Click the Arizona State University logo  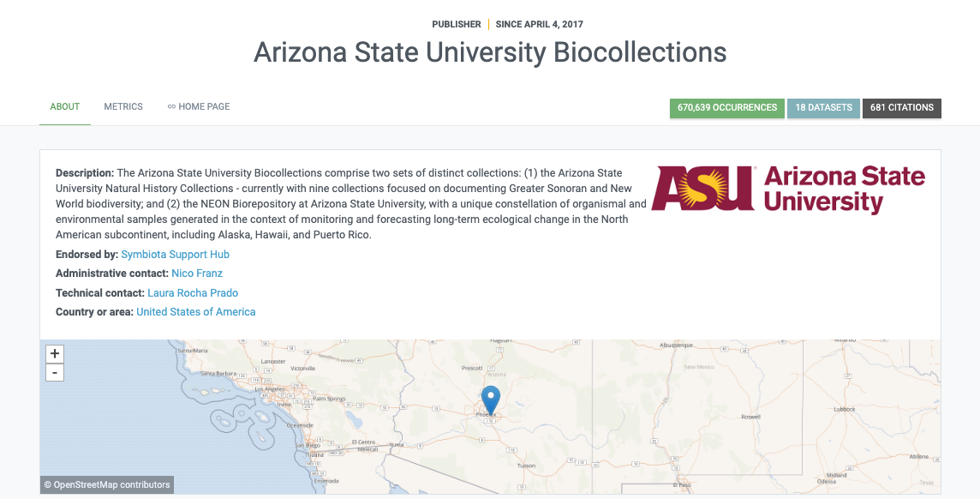[788, 189]
